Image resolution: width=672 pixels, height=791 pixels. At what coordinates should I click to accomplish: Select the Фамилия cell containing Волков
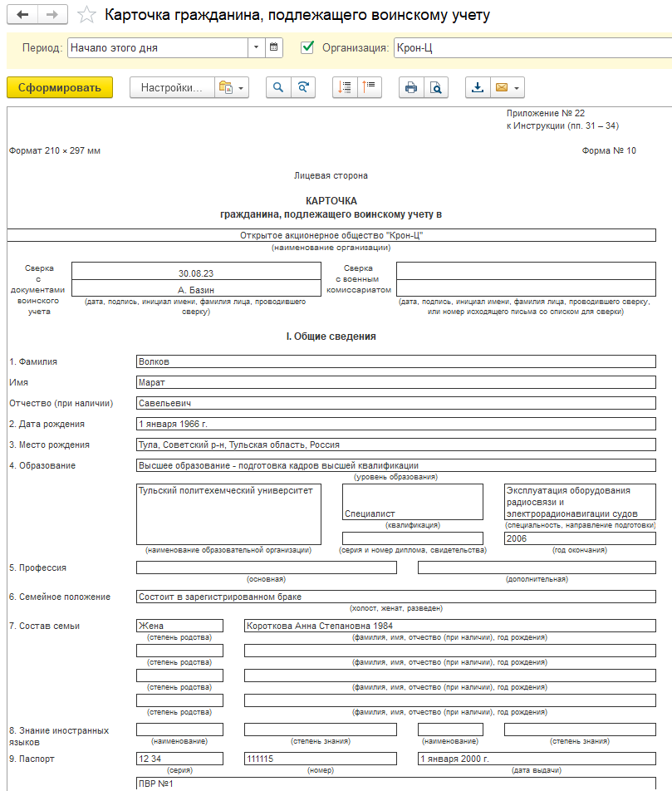pos(396,361)
